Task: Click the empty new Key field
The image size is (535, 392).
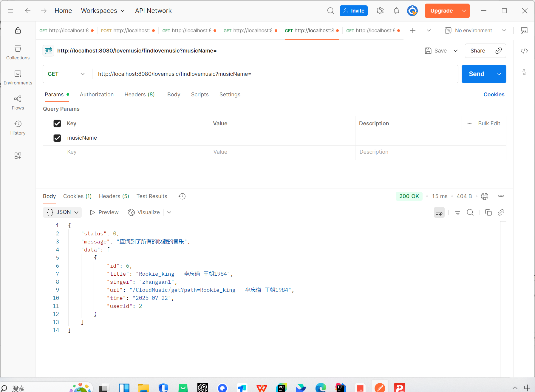Action: point(136,152)
